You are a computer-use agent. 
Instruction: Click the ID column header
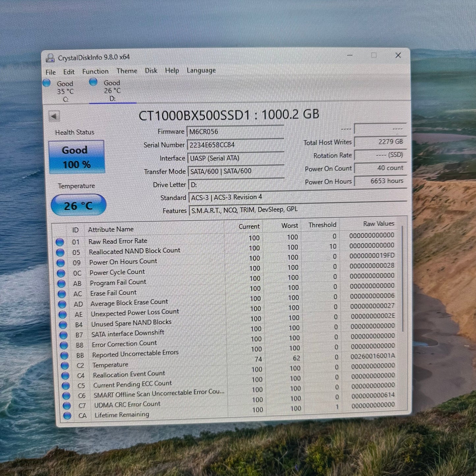[x=75, y=230]
